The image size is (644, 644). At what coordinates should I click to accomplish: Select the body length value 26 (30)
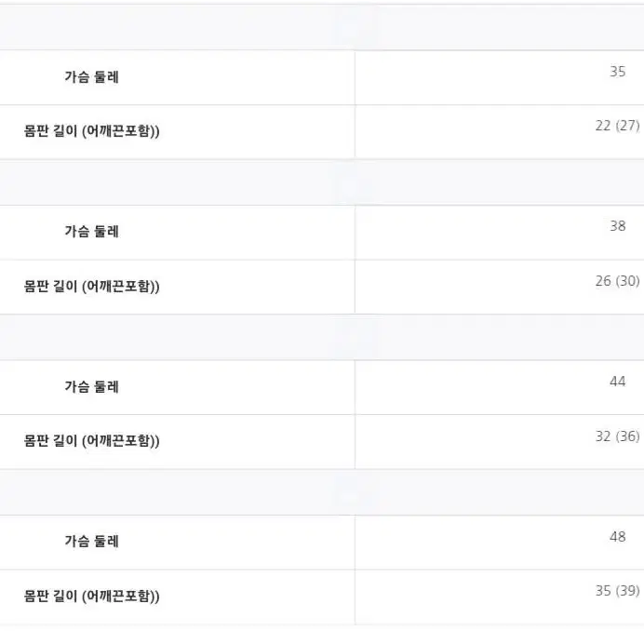pyautogui.click(x=617, y=281)
